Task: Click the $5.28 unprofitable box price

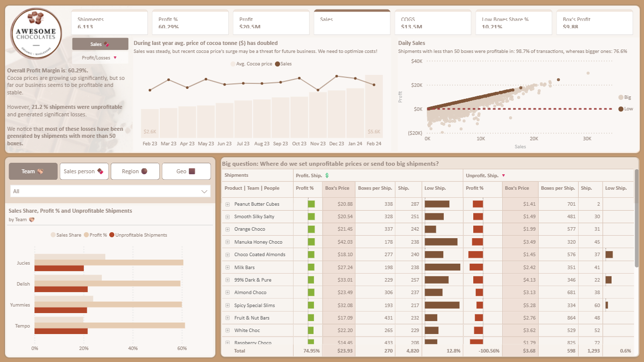Action: [x=529, y=306]
